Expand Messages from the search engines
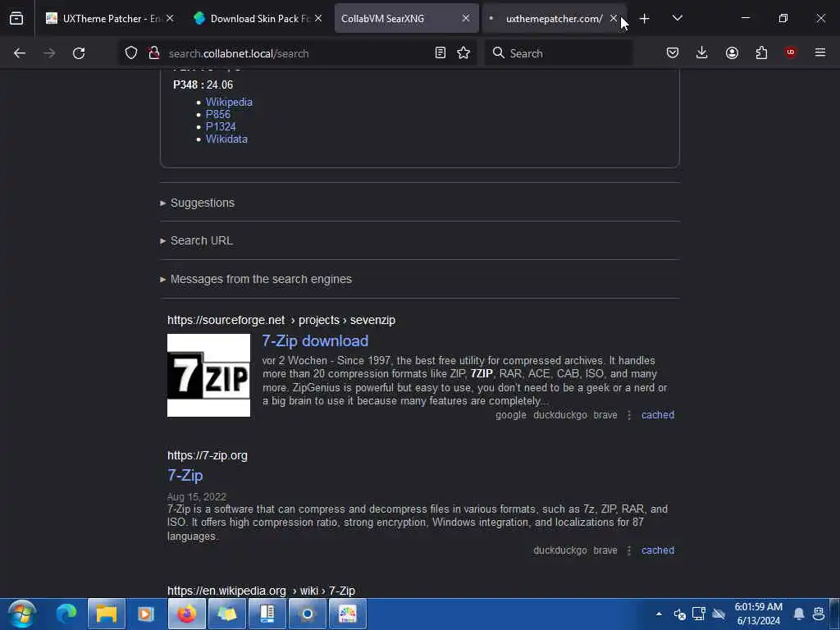Image resolution: width=840 pixels, height=630 pixels. tap(256, 279)
